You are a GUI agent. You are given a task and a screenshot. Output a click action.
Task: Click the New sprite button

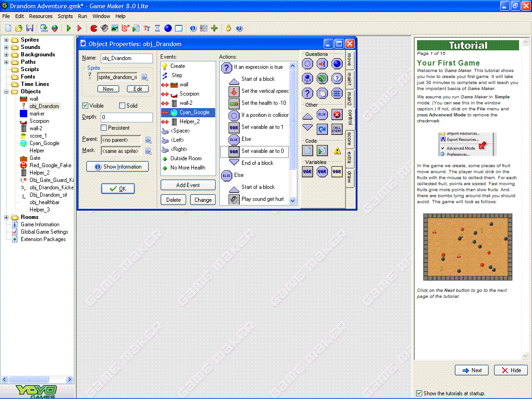(108, 89)
